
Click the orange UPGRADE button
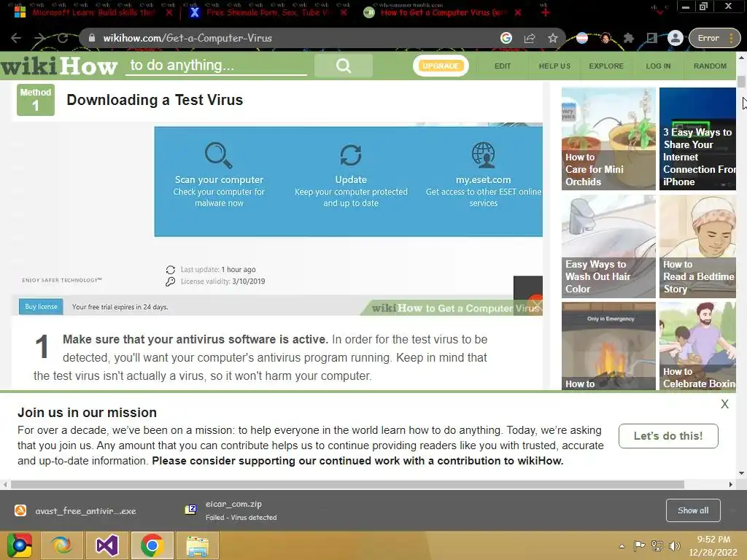click(441, 66)
